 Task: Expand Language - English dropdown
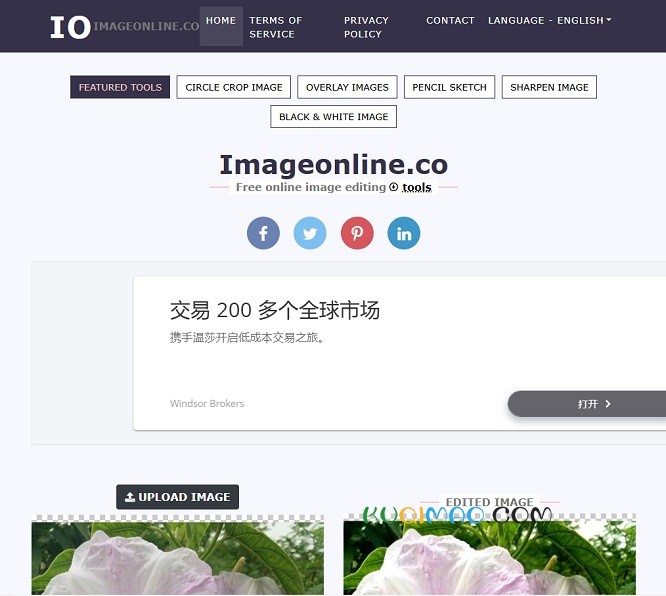[x=550, y=20]
